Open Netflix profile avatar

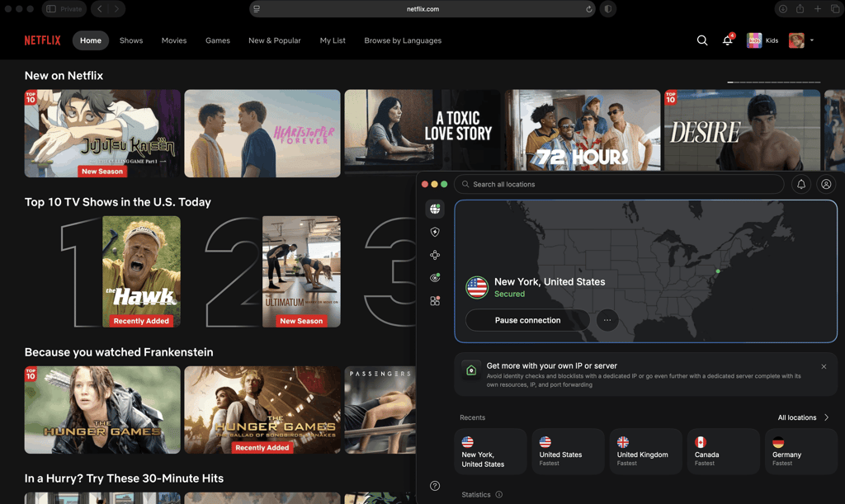click(796, 40)
